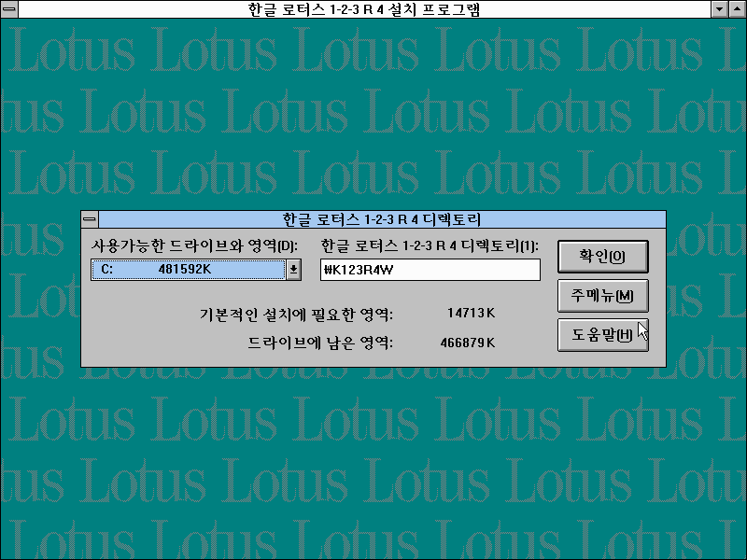Click the 기본적인 설치에 필요한 영역 label
Image resolution: width=747 pixels, height=560 pixels.
pos(296,315)
